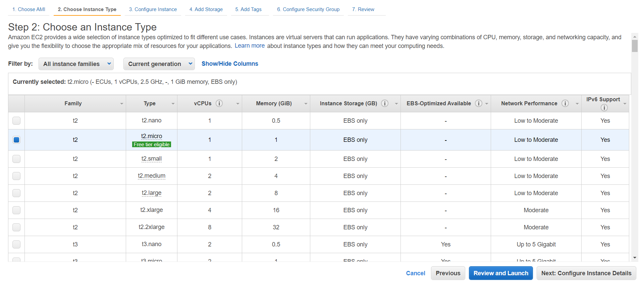Click the t2.xlarge type cell

coord(152,210)
